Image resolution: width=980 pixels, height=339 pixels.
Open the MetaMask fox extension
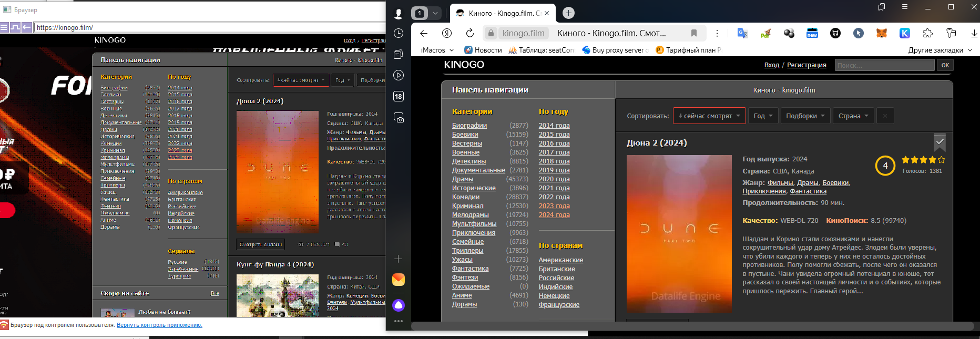882,33
